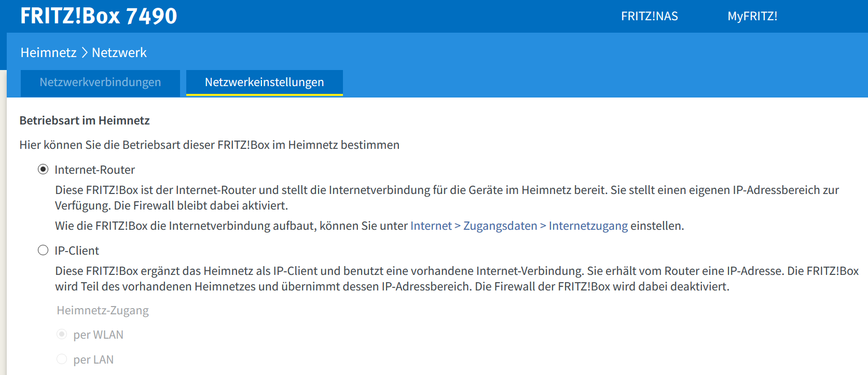Image resolution: width=868 pixels, height=375 pixels.
Task: Click the breadcrumb chevron separator
Action: click(x=85, y=52)
